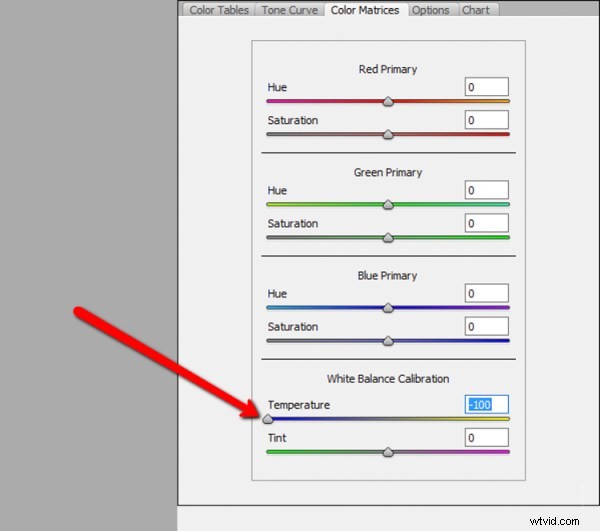Image resolution: width=600 pixels, height=531 pixels.
Task: Click the Green Primary Hue slider handle
Action: [388, 204]
